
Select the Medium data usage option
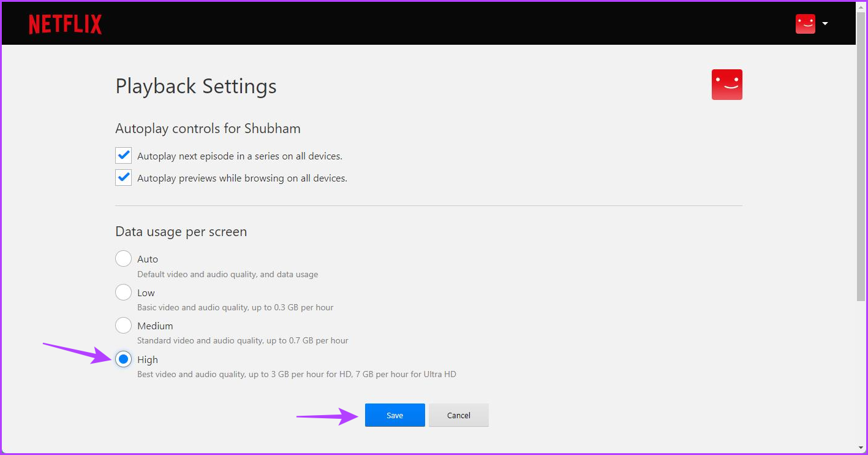point(123,326)
